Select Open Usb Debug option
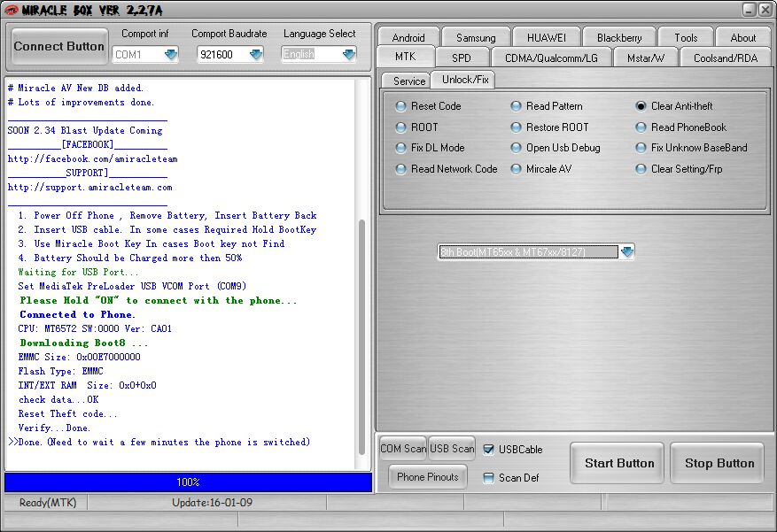The image size is (777, 532). click(516, 148)
